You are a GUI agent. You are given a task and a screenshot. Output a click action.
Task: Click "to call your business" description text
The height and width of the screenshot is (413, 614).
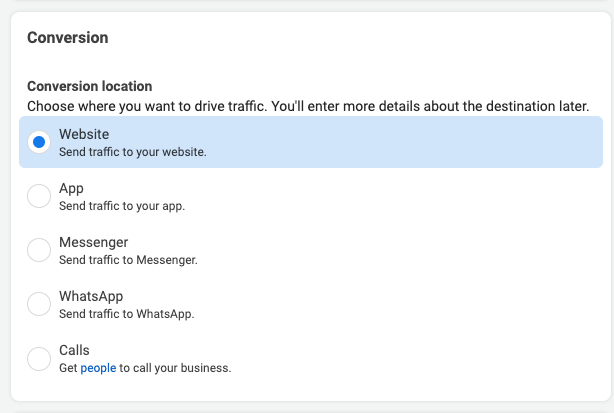tap(175, 368)
